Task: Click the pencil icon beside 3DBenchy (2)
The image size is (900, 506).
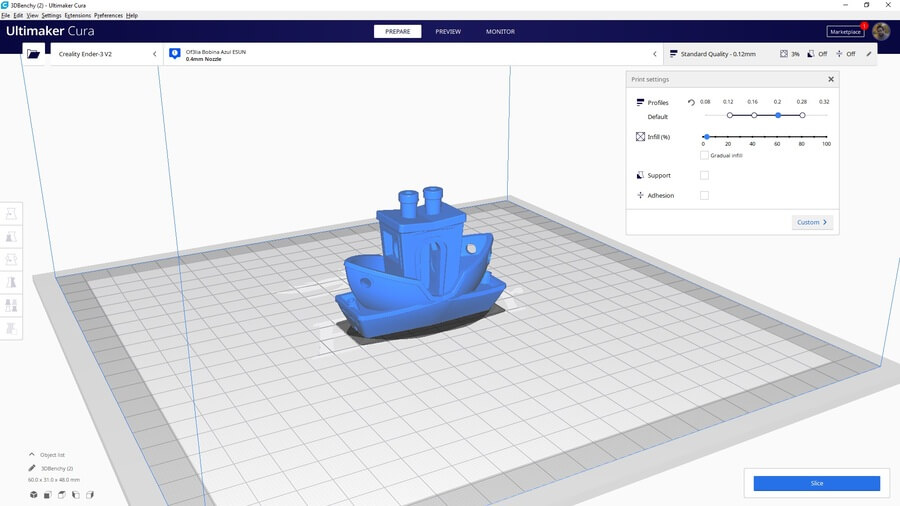Action: tap(32, 468)
